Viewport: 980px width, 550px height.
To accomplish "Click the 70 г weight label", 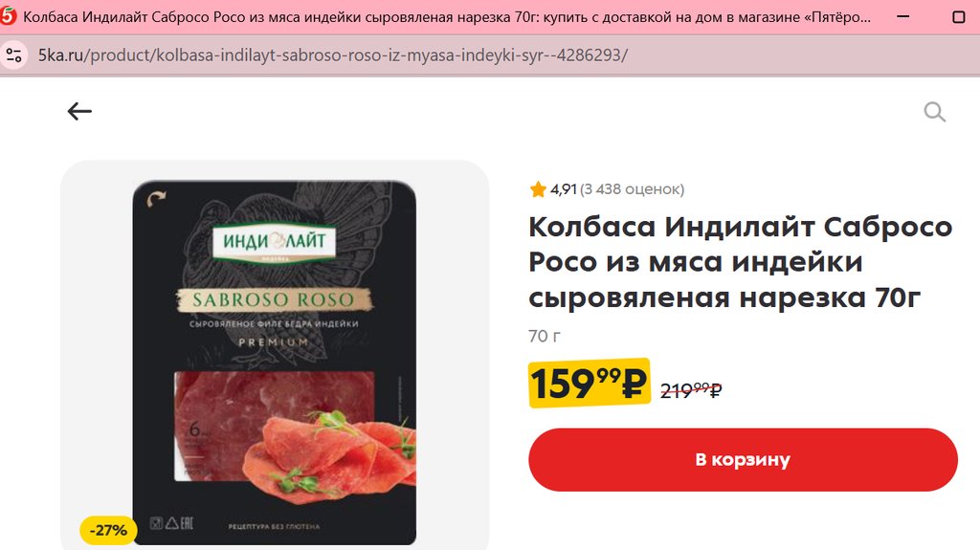I will [545, 337].
